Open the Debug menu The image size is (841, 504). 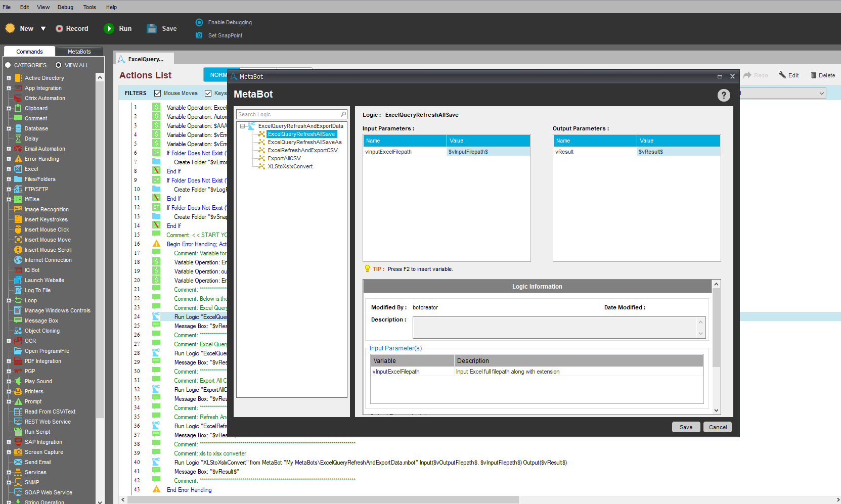pos(65,7)
